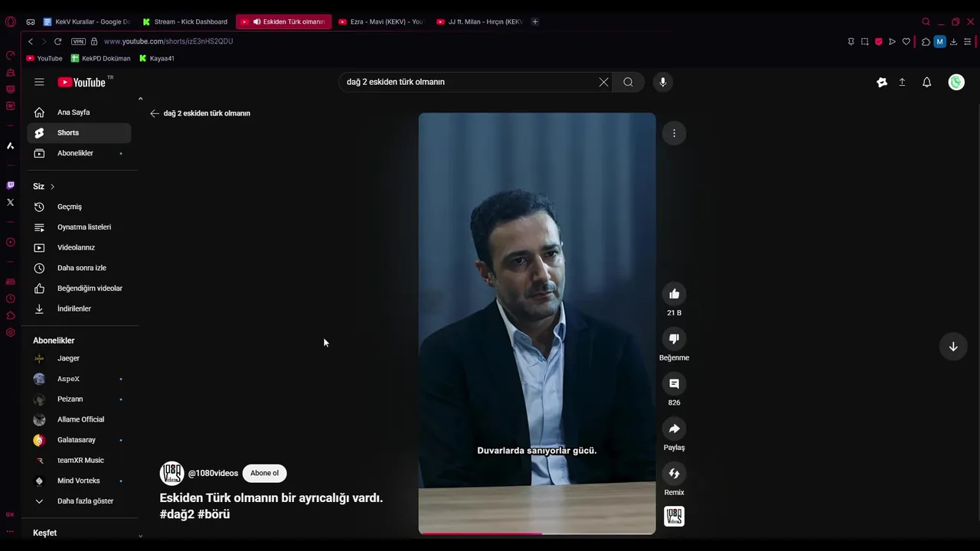Open the KekPD Doküman bookmark

click(101, 58)
